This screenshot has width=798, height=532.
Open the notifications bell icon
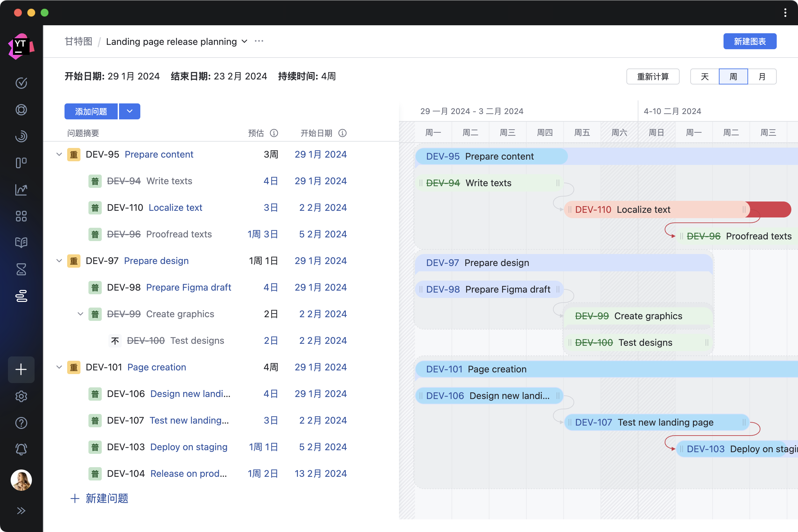21,450
